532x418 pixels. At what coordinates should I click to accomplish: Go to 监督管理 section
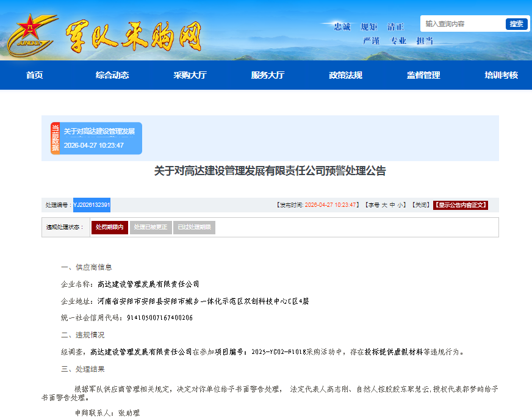(423, 75)
